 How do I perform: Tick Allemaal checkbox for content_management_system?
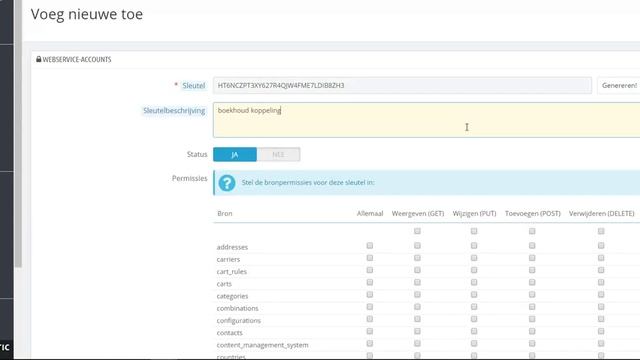pyautogui.click(x=370, y=343)
